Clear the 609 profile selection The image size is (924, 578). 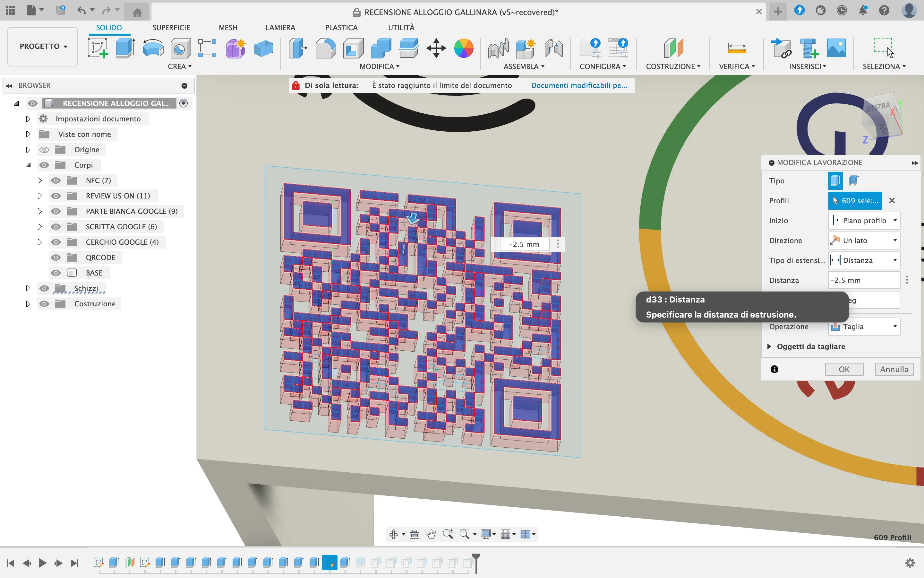point(892,200)
